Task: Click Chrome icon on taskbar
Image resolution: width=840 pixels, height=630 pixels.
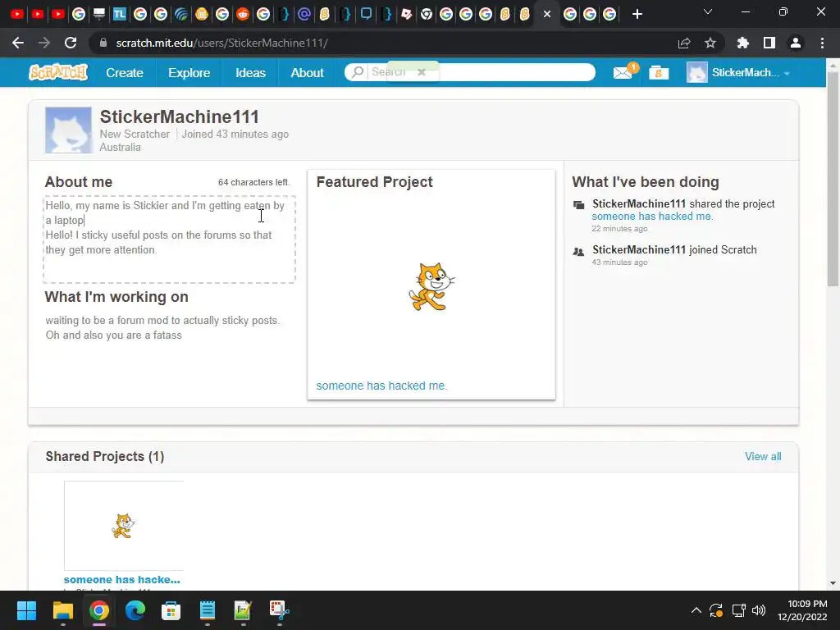Action: tap(98, 610)
